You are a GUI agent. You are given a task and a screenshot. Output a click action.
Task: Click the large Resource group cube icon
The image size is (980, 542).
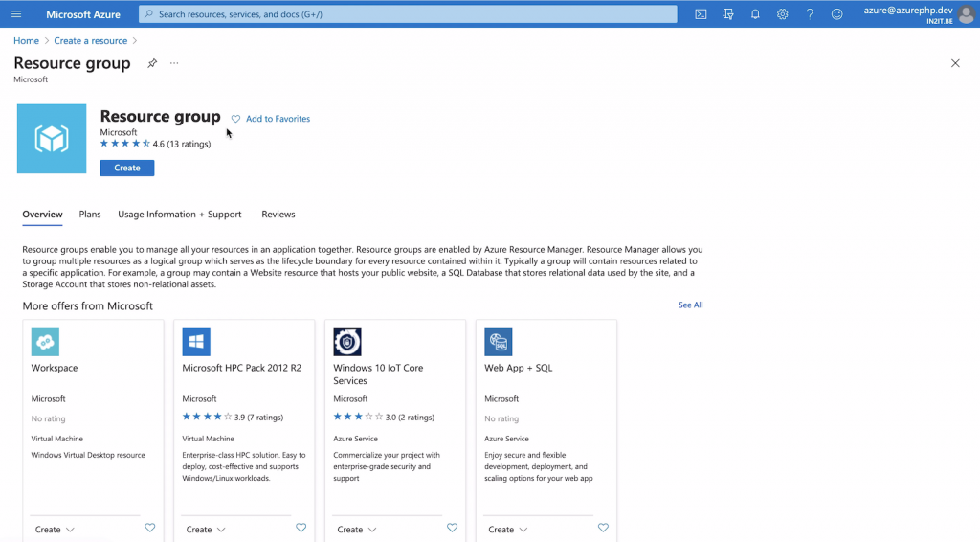click(52, 139)
